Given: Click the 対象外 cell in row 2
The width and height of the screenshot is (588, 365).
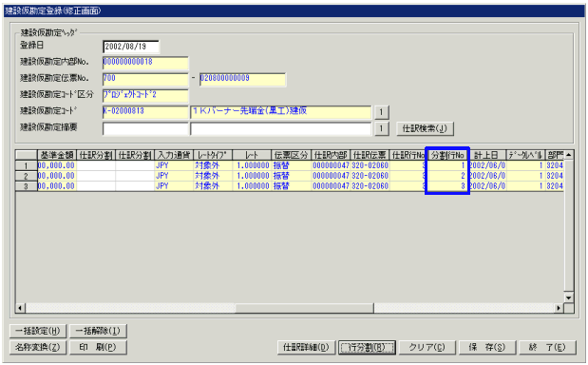Looking at the screenshot, I should point(213,176).
